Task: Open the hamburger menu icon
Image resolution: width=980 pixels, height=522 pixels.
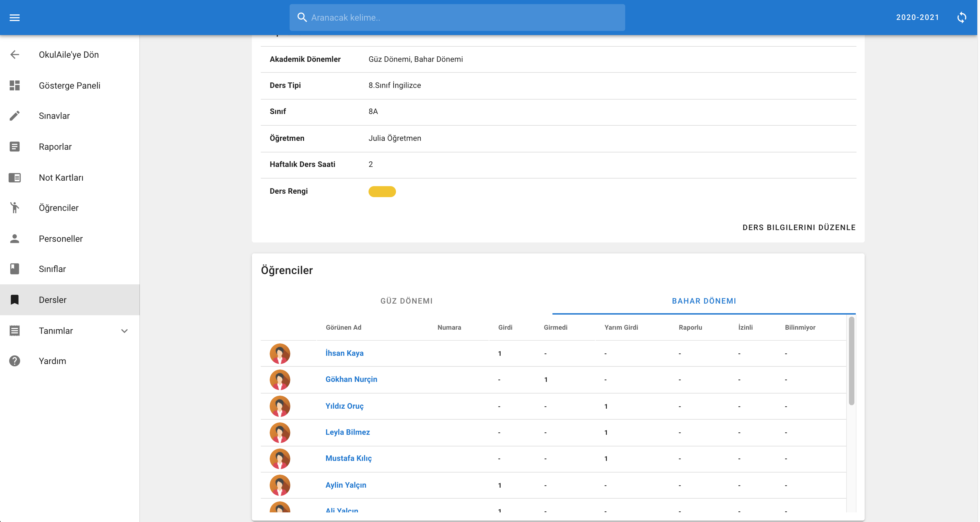Action: click(14, 18)
